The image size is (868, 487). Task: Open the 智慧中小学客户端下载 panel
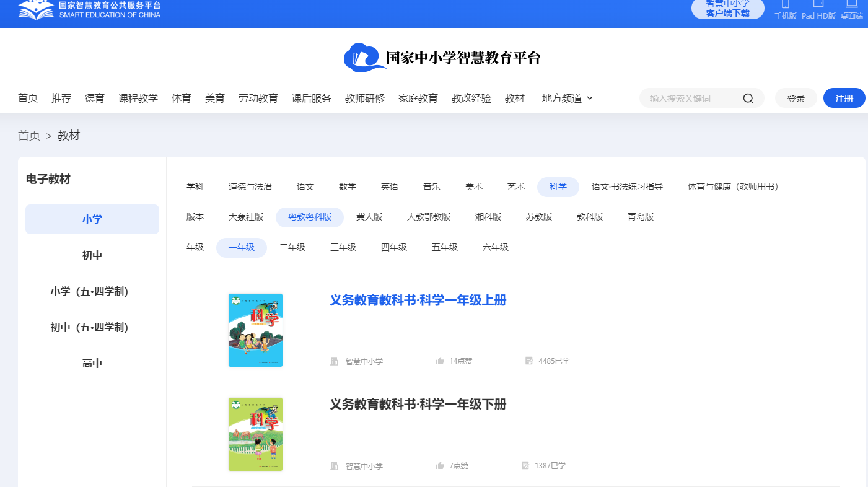727,9
